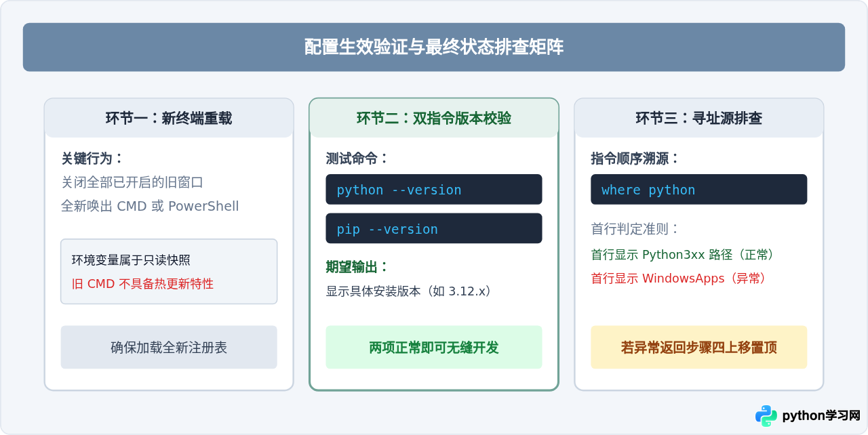Image resolution: width=868 pixels, height=435 pixels.
Task: Click the label 指令顺序溯源：
Action: 635,159
